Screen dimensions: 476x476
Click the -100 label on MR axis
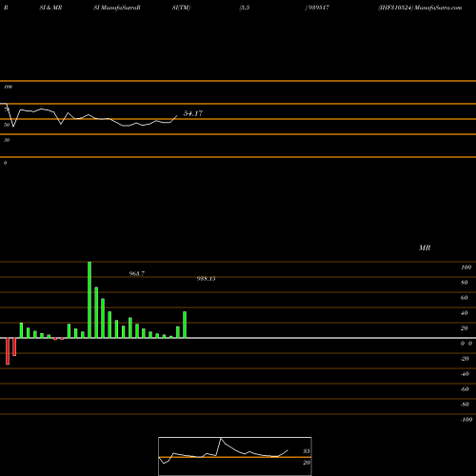tap(466, 420)
